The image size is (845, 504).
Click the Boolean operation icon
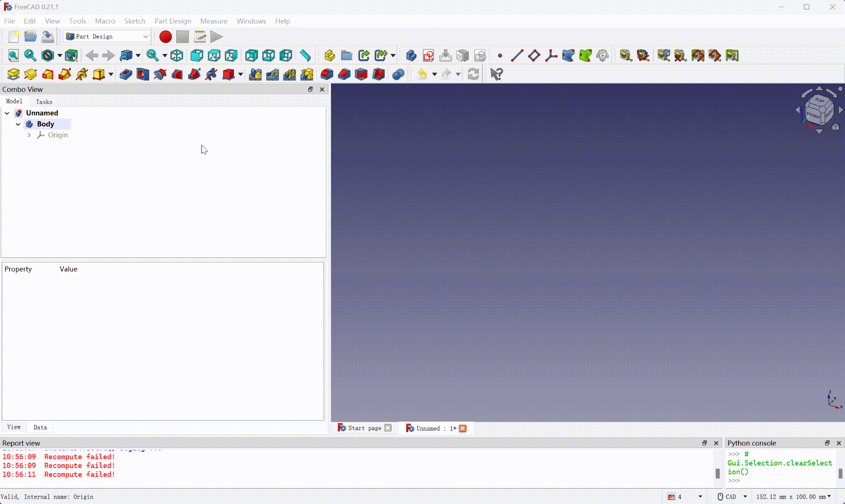(x=398, y=74)
